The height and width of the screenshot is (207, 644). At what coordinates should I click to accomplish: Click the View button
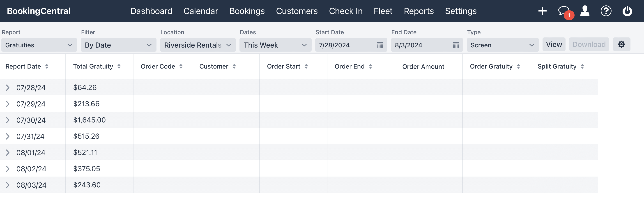tap(554, 44)
